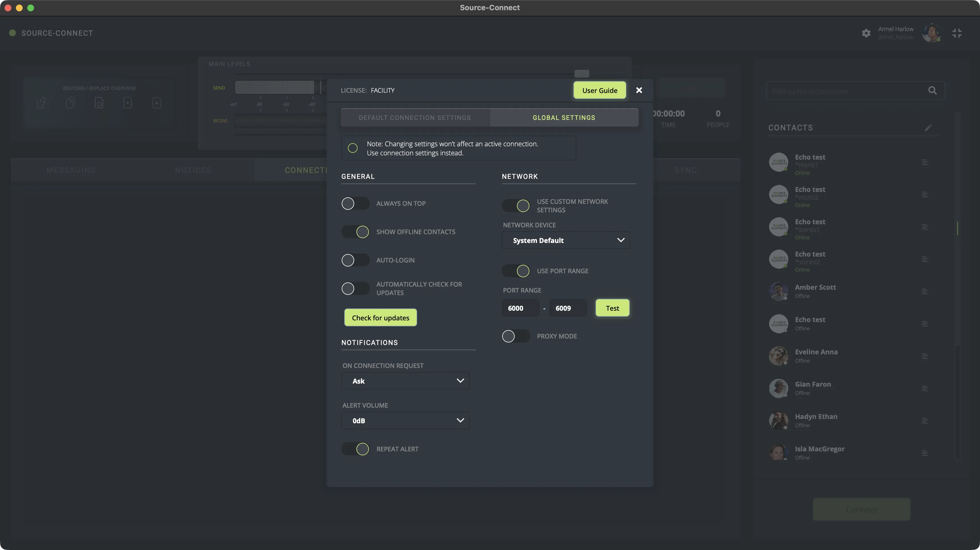Close the settings dialog with the X
Viewport: 980px width, 550px height.
639,90
